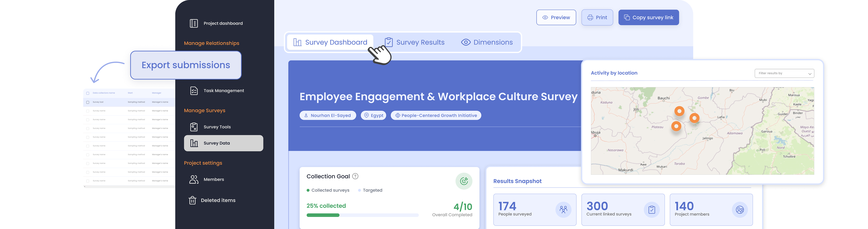This screenshot has height=229, width=868.
Task: Click the 'Project settings' sidebar heading
Action: [203, 163]
